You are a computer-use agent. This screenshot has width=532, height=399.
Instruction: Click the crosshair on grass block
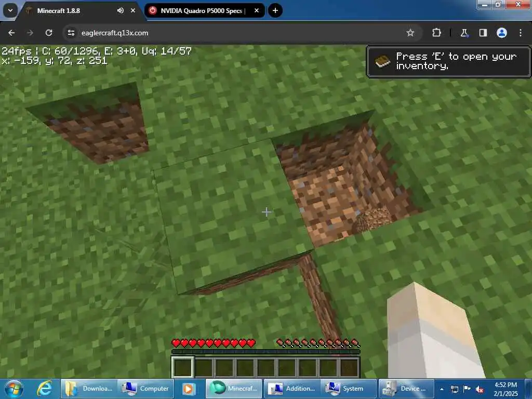click(267, 212)
